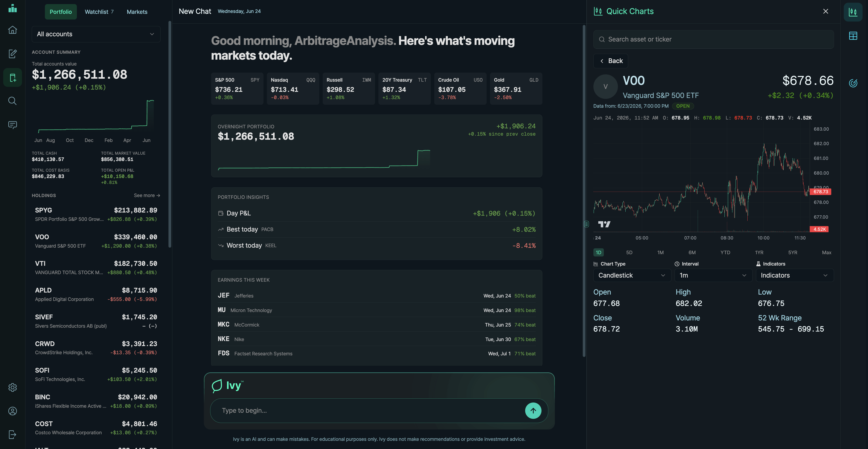Select the APLD holding row
Image resolution: width=868 pixels, height=449 pixels.
pyautogui.click(x=96, y=295)
